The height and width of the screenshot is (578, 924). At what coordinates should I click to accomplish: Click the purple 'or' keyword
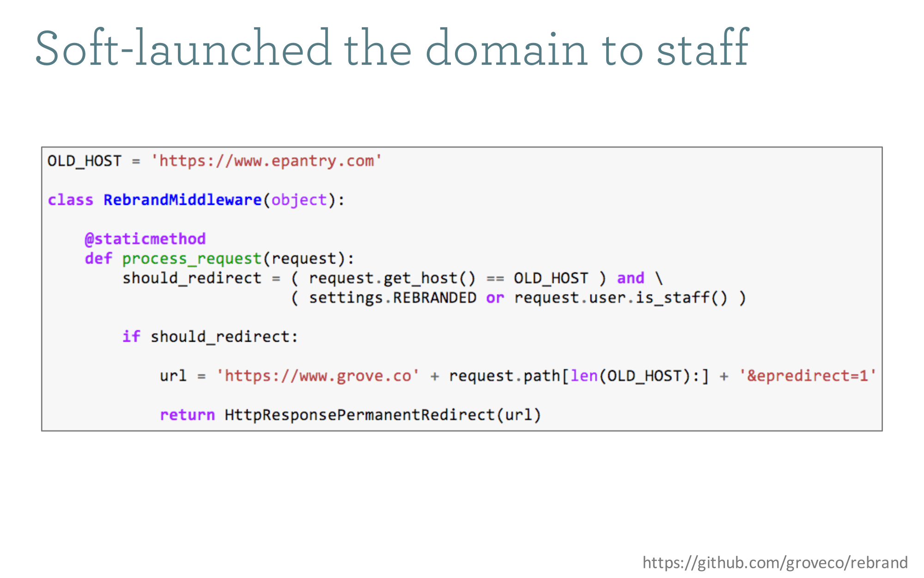(495, 298)
